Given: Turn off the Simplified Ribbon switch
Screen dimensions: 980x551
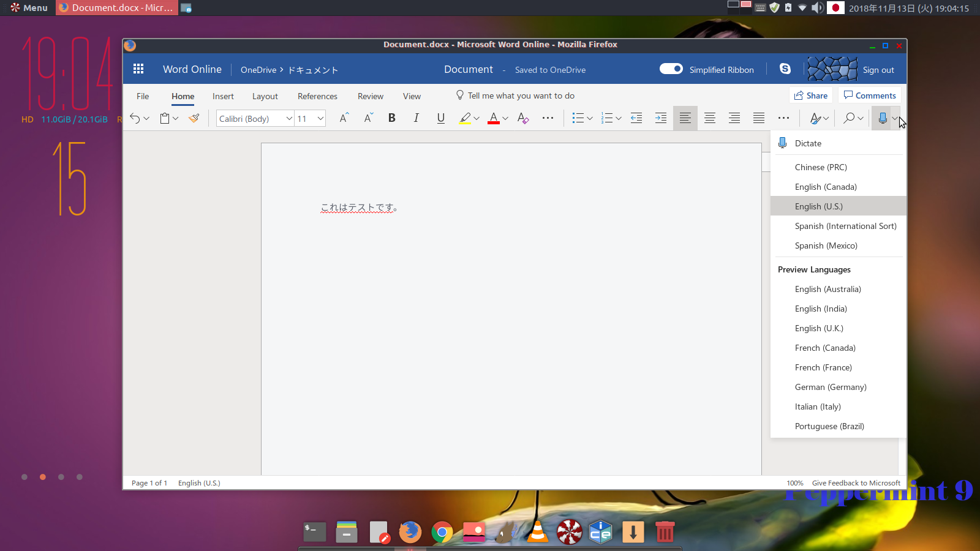Looking at the screenshot, I should [x=671, y=69].
